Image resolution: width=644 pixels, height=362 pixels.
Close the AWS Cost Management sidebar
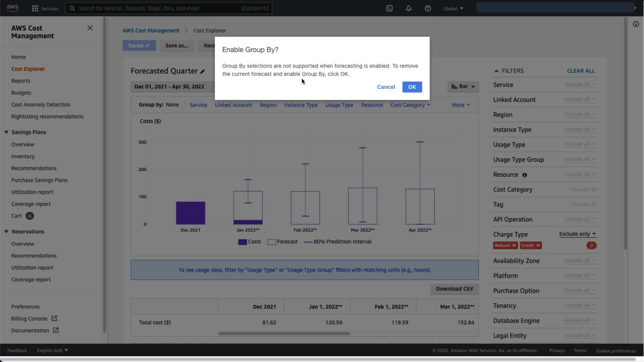click(x=90, y=28)
